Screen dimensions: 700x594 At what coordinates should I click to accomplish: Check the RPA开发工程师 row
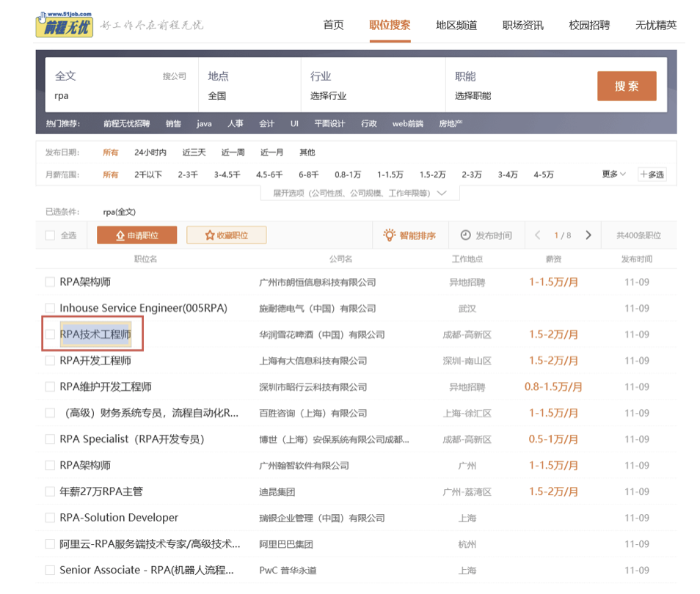[50, 361]
